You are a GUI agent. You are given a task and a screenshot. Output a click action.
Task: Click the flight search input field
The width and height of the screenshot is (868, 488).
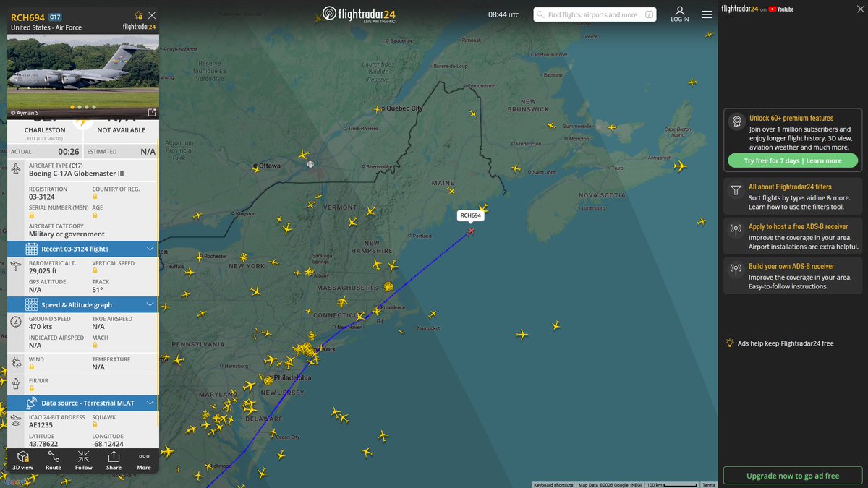click(x=593, y=14)
